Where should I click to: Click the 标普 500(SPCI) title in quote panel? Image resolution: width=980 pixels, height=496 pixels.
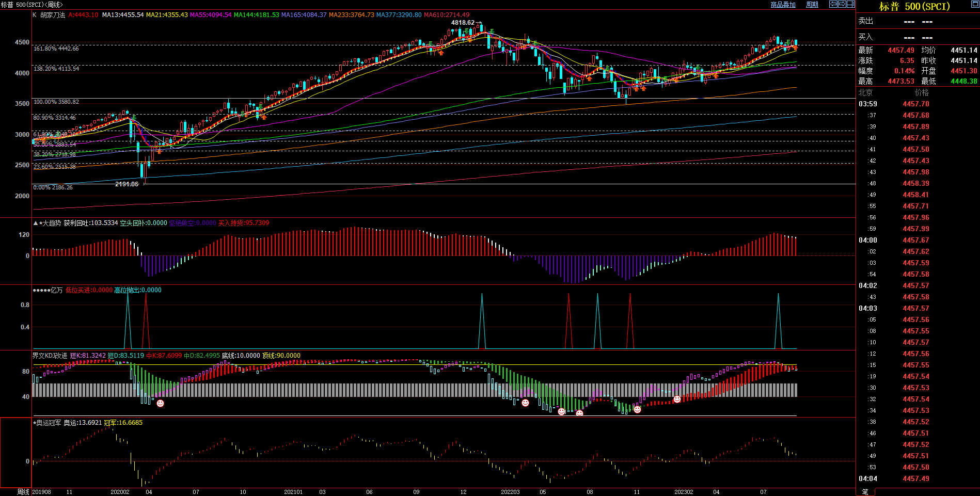click(x=914, y=6)
